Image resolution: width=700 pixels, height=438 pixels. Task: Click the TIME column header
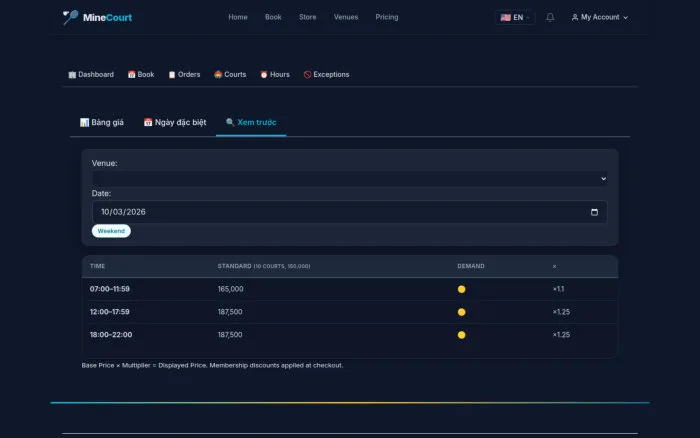click(97, 266)
